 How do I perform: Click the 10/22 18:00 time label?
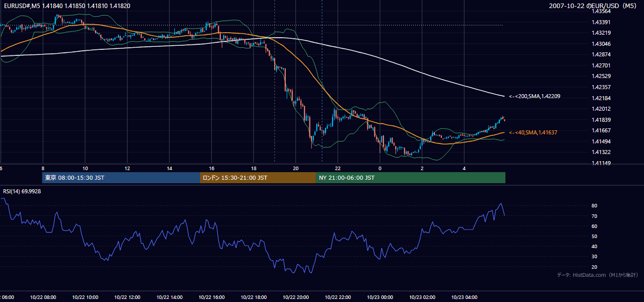click(x=253, y=297)
